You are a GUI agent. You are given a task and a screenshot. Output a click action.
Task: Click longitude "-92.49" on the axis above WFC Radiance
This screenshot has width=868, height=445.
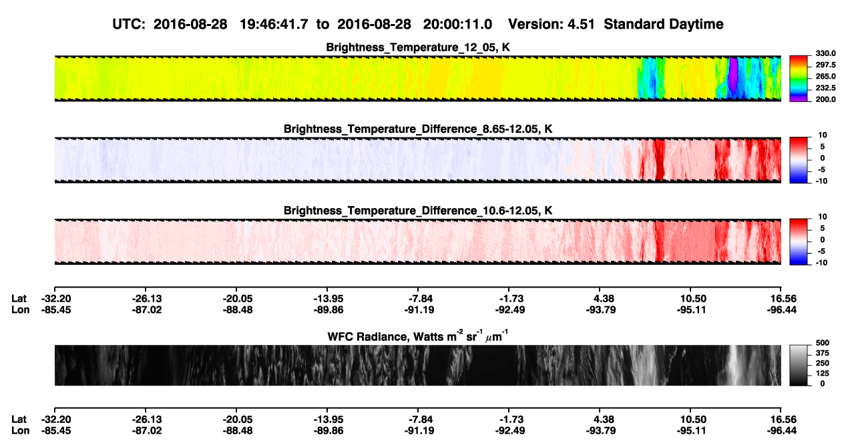click(x=509, y=309)
